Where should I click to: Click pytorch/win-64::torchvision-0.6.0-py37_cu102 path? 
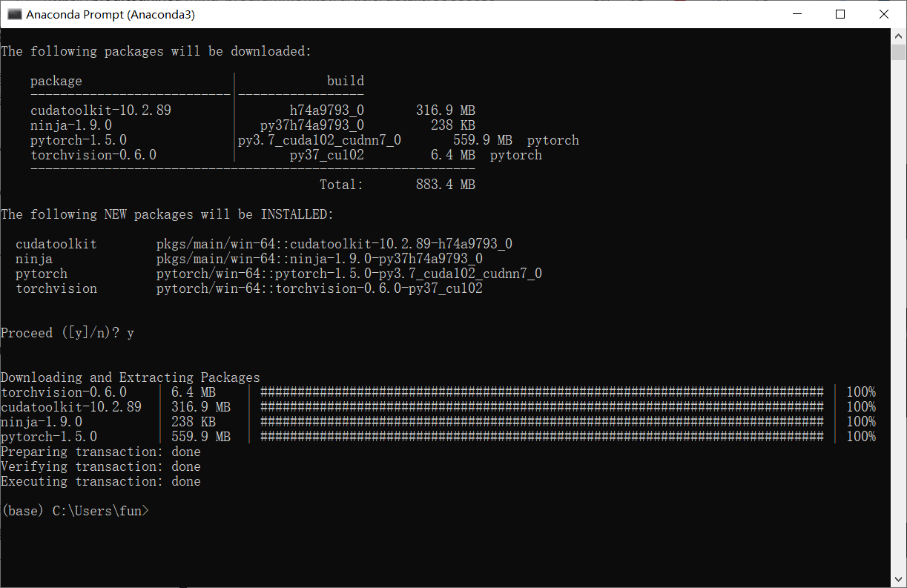tap(320, 288)
